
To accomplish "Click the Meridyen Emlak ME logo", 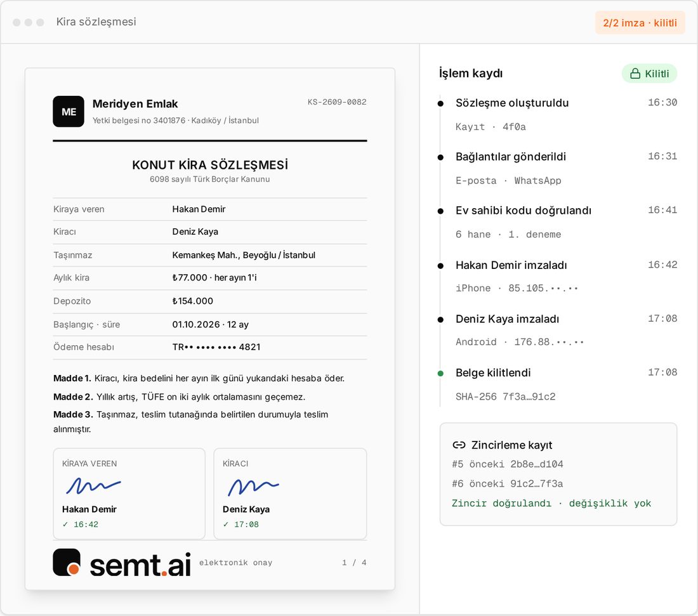I will click(68, 111).
